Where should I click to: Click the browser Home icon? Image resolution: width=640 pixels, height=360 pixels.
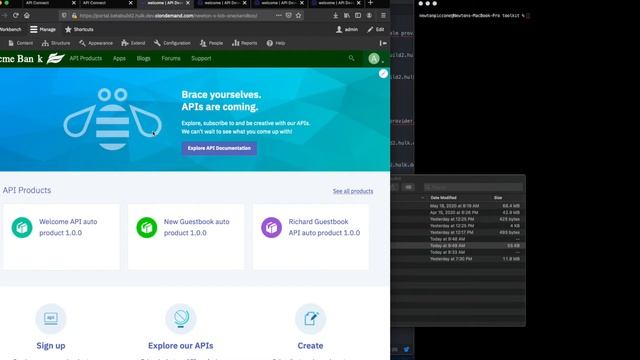pos(27,16)
